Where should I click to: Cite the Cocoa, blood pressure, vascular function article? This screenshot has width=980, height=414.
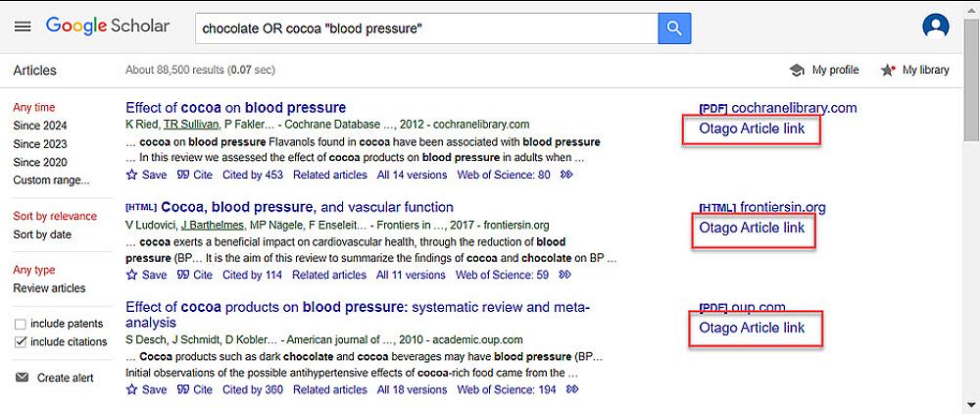coord(194,276)
